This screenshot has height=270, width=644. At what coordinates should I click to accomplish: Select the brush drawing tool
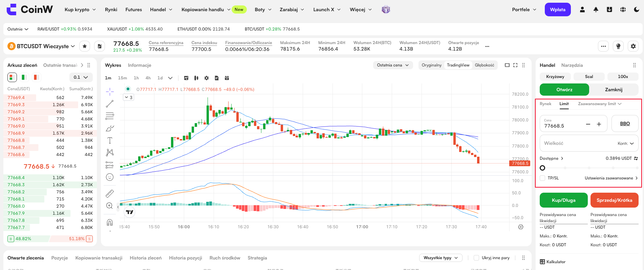pyautogui.click(x=110, y=128)
